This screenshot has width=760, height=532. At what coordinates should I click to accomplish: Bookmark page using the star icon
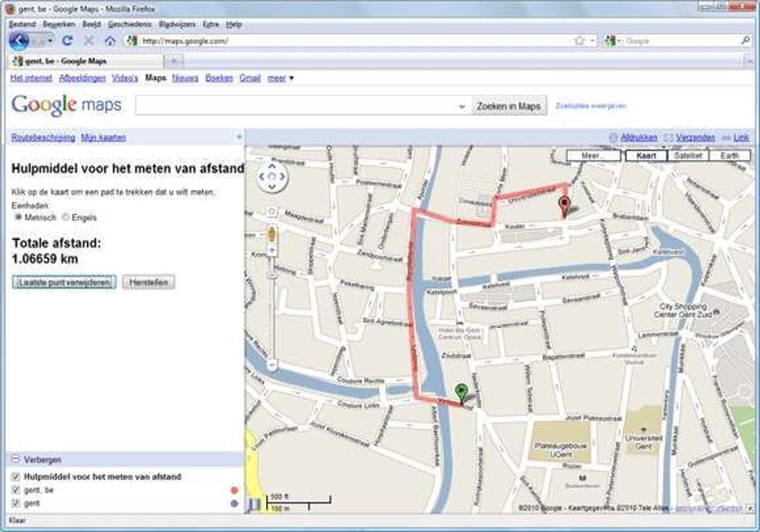point(579,41)
